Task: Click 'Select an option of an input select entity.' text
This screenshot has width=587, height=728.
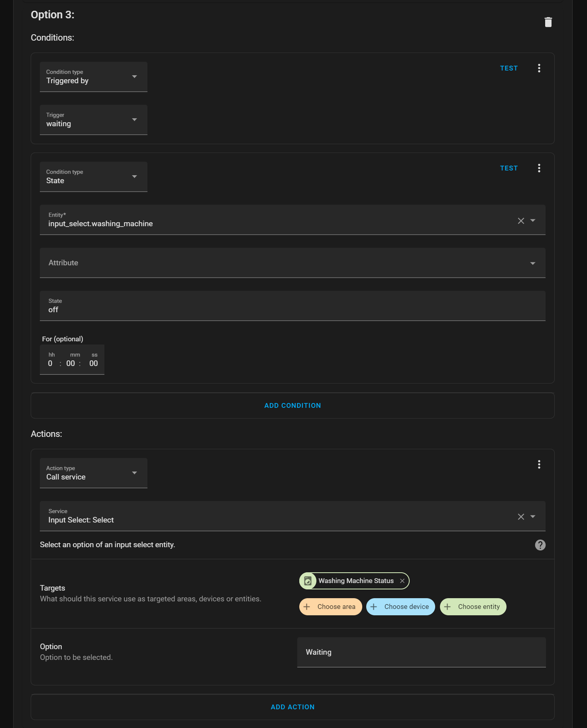Action: 108,545
